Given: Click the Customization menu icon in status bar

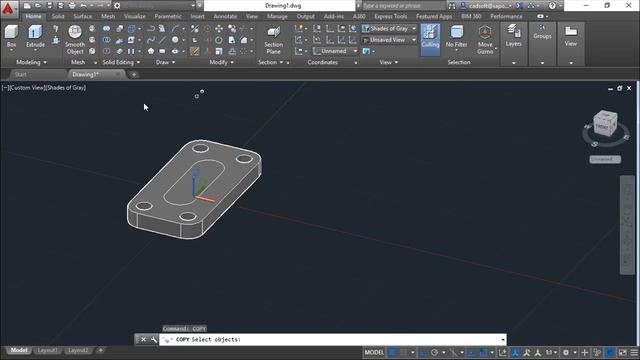Looking at the screenshot, I should tap(634, 352).
